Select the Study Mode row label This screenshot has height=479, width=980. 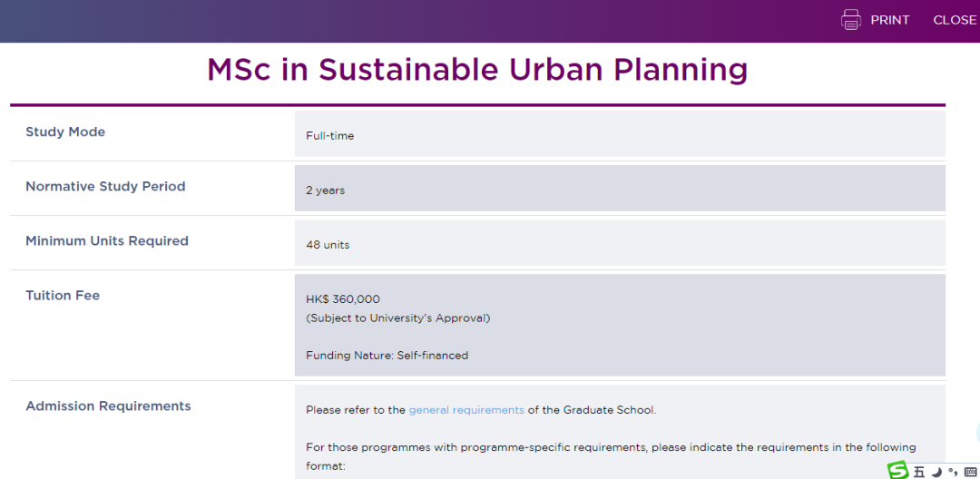(x=65, y=132)
